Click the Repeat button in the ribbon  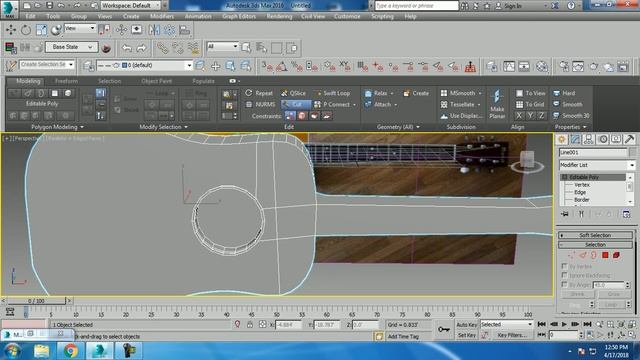(259, 93)
